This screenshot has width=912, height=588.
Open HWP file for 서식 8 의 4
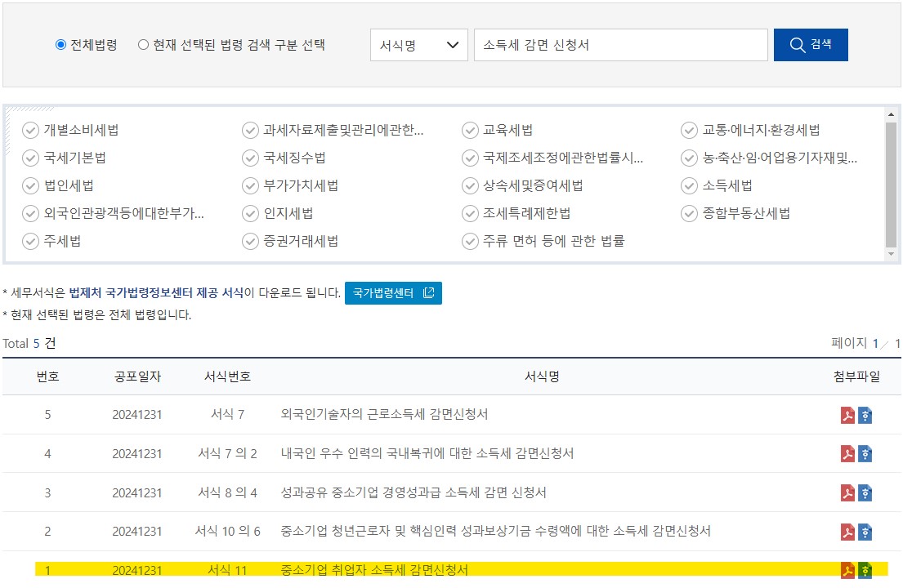tap(867, 492)
